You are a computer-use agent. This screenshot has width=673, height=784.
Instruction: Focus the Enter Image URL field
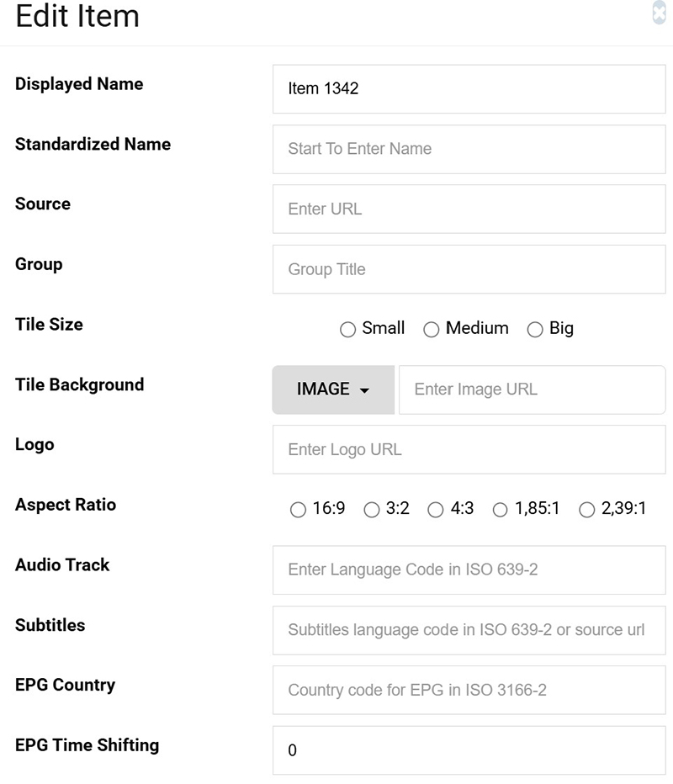[532, 390]
